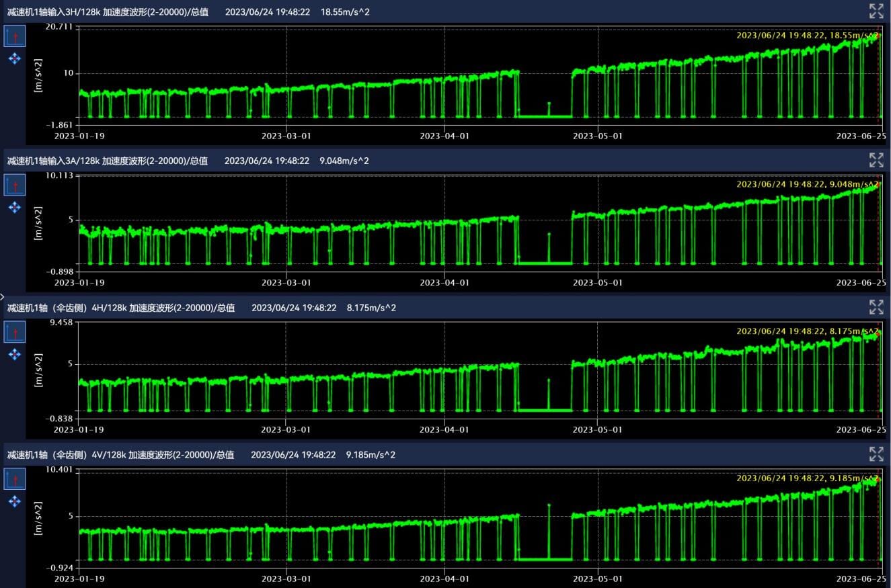This screenshot has height=588, width=891.
Task: Maximize the 4H bevel gear side chart
Action: 876,307
